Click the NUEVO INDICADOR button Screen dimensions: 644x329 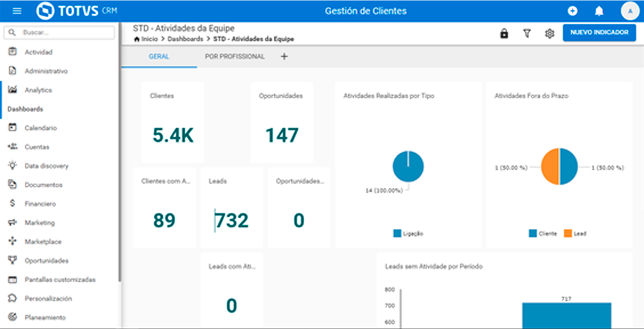point(599,33)
